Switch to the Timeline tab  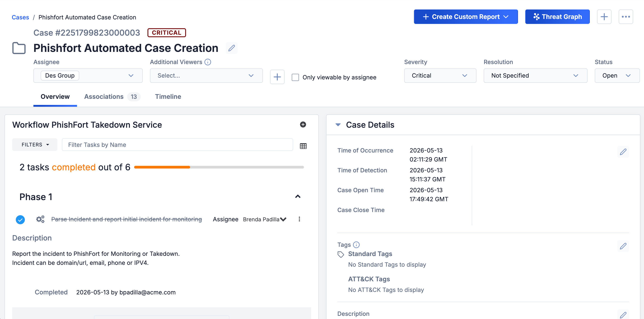168,97
